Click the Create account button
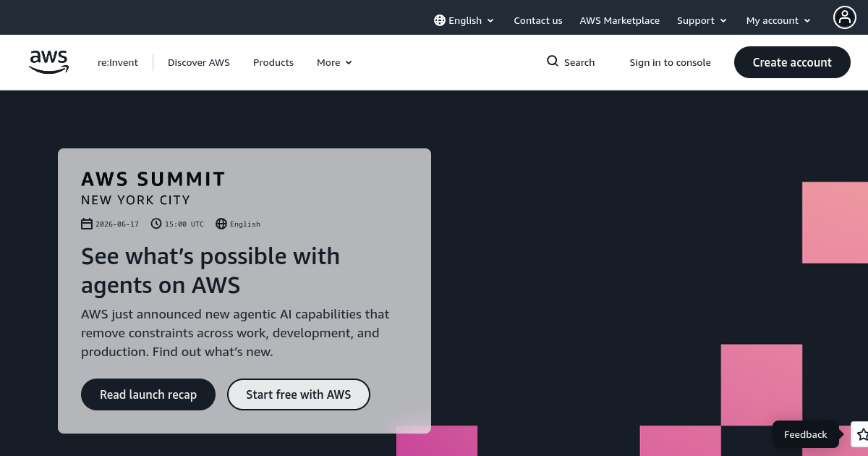Screen dimensions: 868x456 (792, 62)
